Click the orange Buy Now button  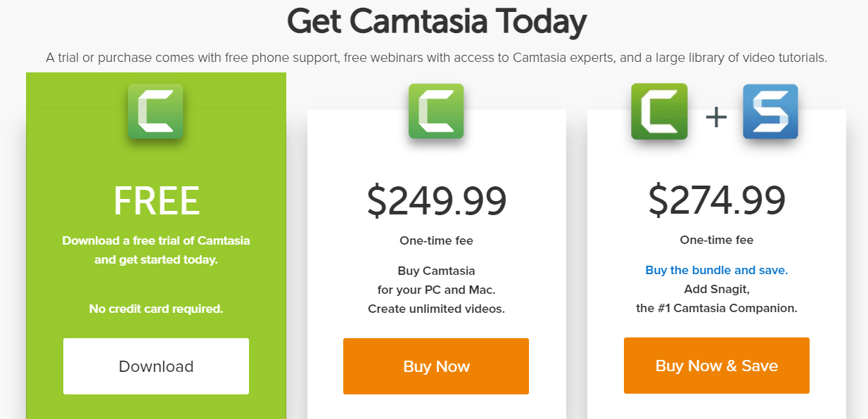pos(435,366)
